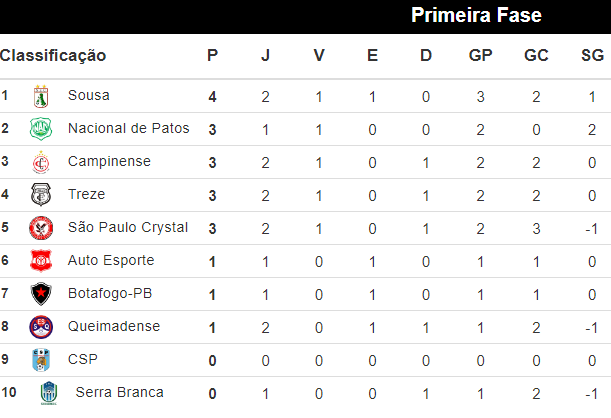611x418 pixels.
Task: Click the Sousa team crest icon
Action: [x=41, y=97]
